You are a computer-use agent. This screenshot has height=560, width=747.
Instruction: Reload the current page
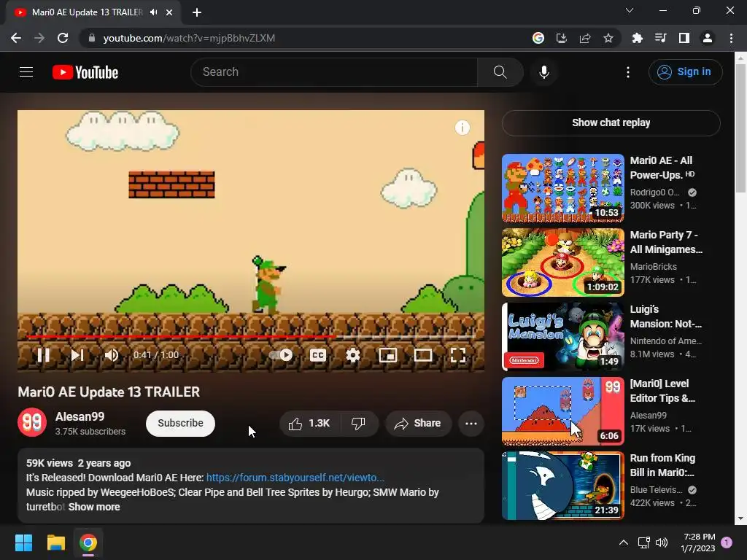63,38
